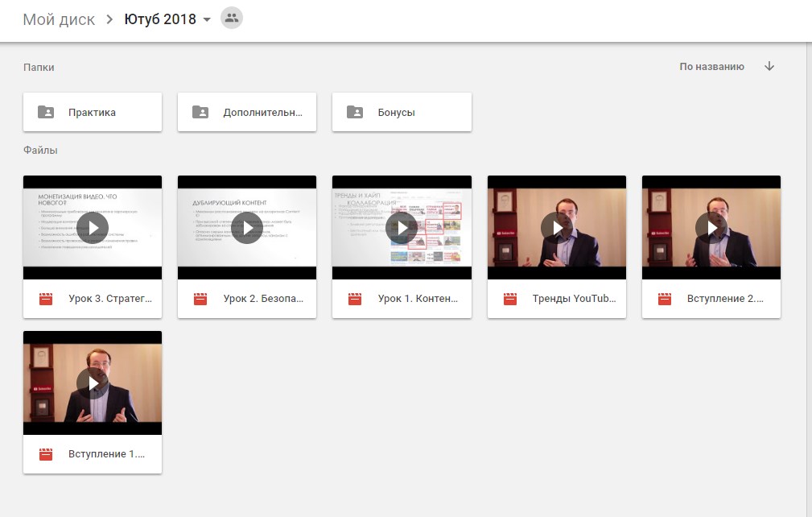Image resolution: width=812 pixels, height=517 pixels.
Task: Click the shared people icon beside folder title
Action: tap(232, 19)
